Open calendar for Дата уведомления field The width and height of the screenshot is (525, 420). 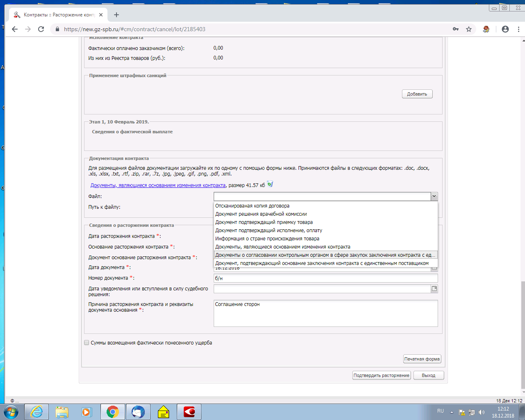(x=434, y=289)
